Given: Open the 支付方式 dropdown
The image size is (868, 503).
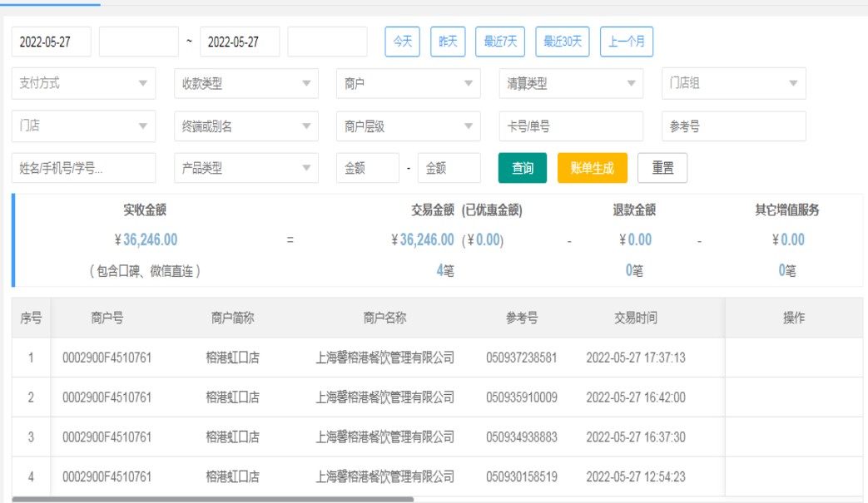Looking at the screenshot, I should (83, 83).
